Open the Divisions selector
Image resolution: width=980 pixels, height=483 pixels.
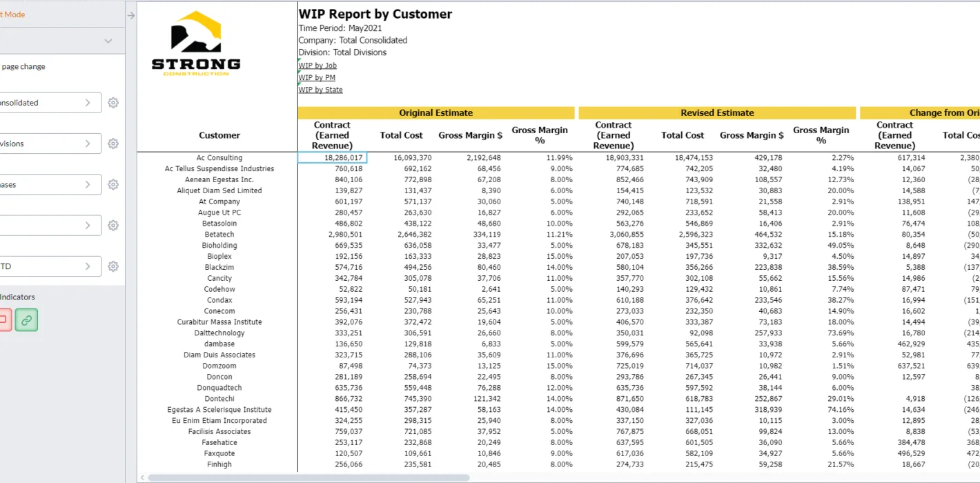(50, 144)
